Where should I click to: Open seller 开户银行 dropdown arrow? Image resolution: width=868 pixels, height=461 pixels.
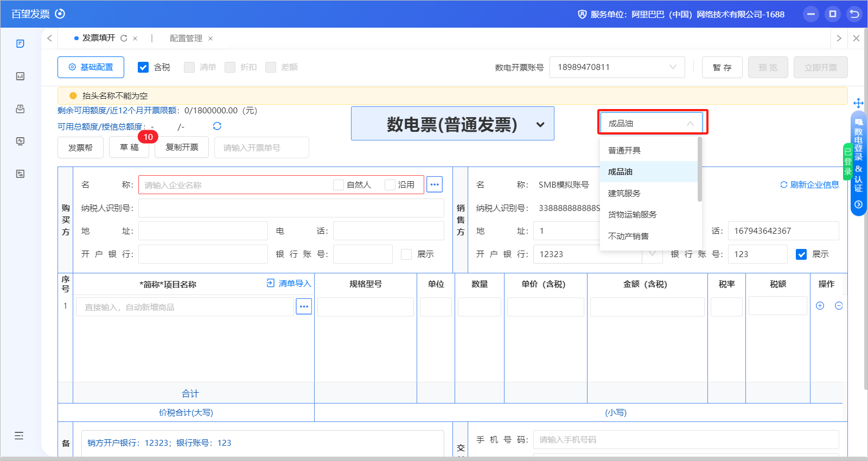(652, 254)
